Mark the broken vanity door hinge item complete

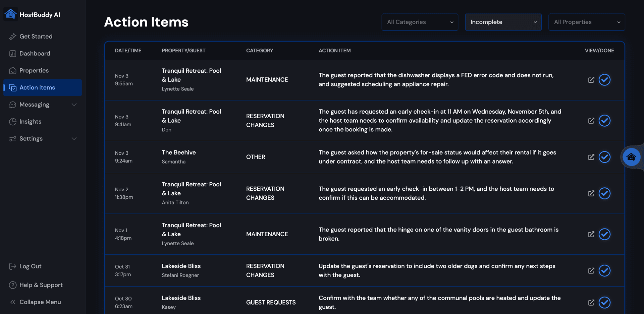click(605, 234)
